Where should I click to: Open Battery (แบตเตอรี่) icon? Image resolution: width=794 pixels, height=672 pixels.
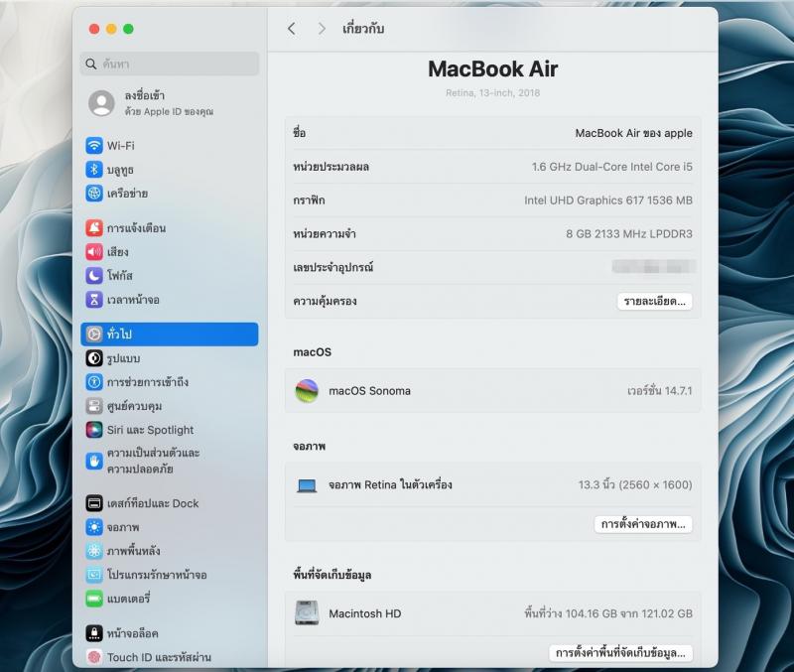click(x=94, y=599)
